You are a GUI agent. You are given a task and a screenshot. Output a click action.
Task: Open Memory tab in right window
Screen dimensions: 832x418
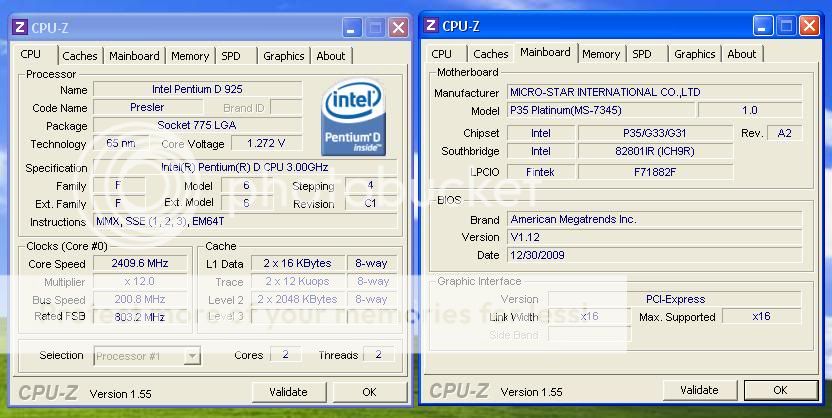click(x=601, y=54)
